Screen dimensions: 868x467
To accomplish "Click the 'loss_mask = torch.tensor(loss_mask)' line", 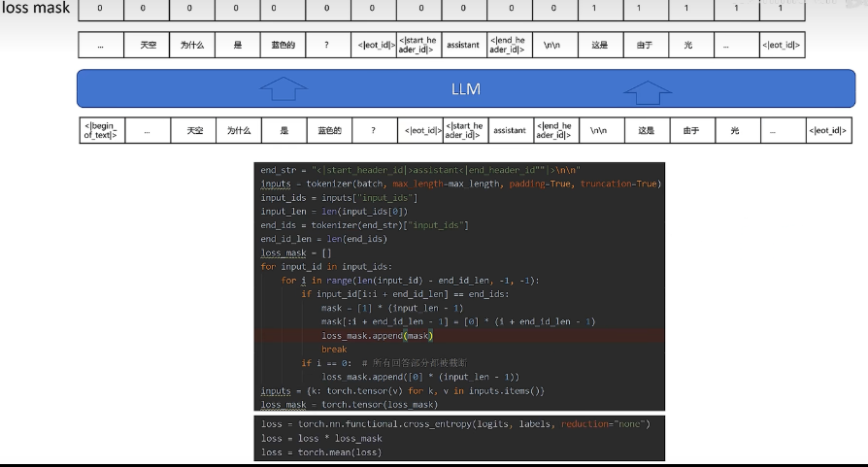I will coord(349,405).
